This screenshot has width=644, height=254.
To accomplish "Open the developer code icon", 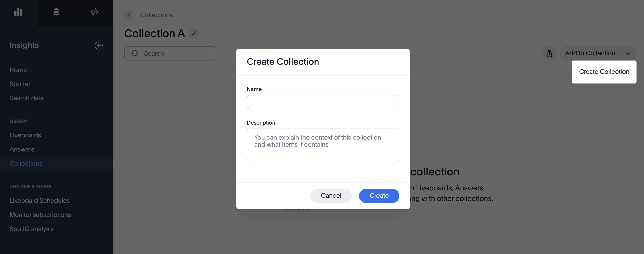I will 94,11.
